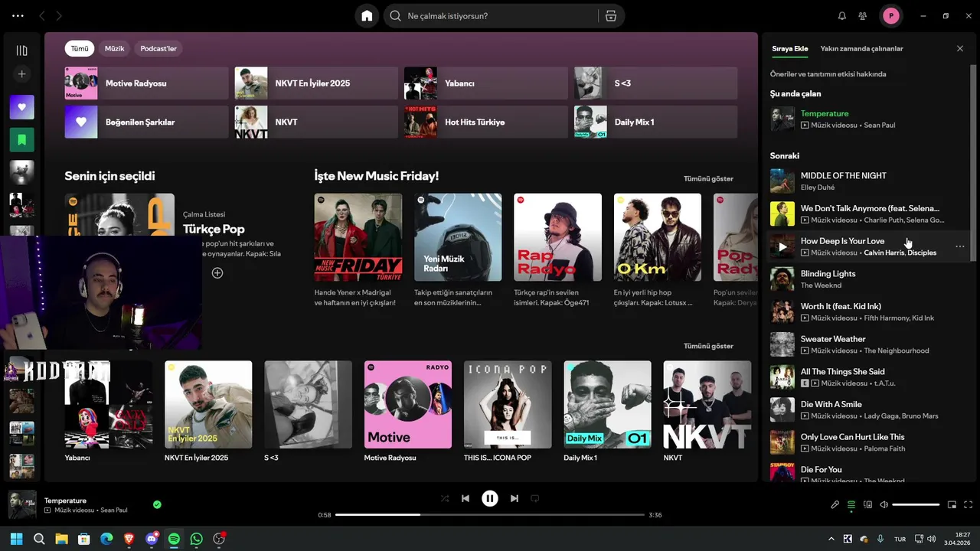Open Öneriler ve tanıtımın etkisi hakkında link

tap(828, 74)
